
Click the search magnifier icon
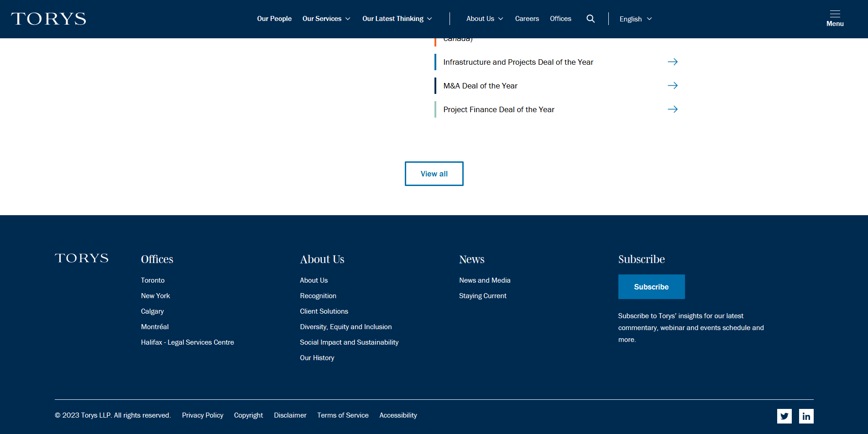pos(591,19)
